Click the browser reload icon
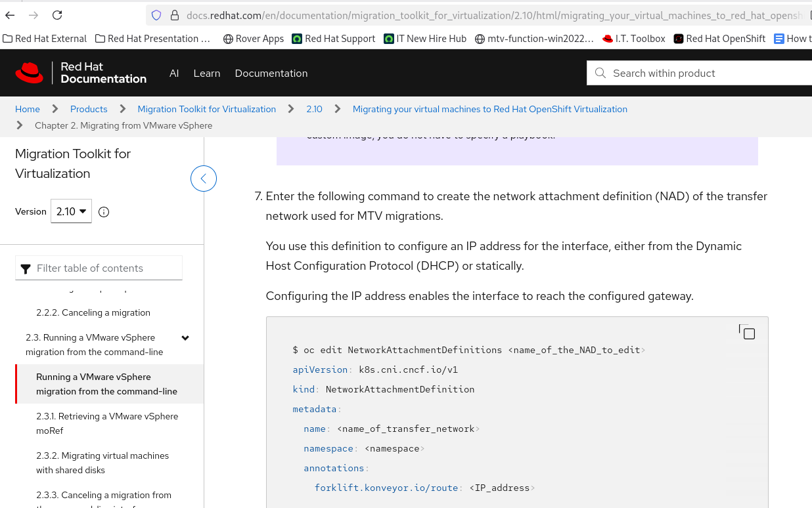Screen dimensions: 812x508 [x=57, y=15]
